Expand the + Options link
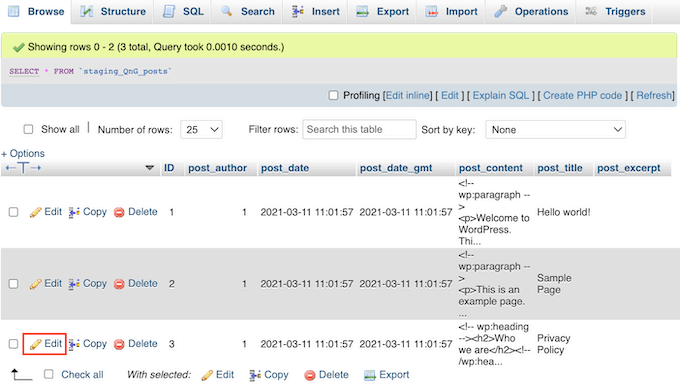Screen dimensions: 680x384 [x=23, y=154]
